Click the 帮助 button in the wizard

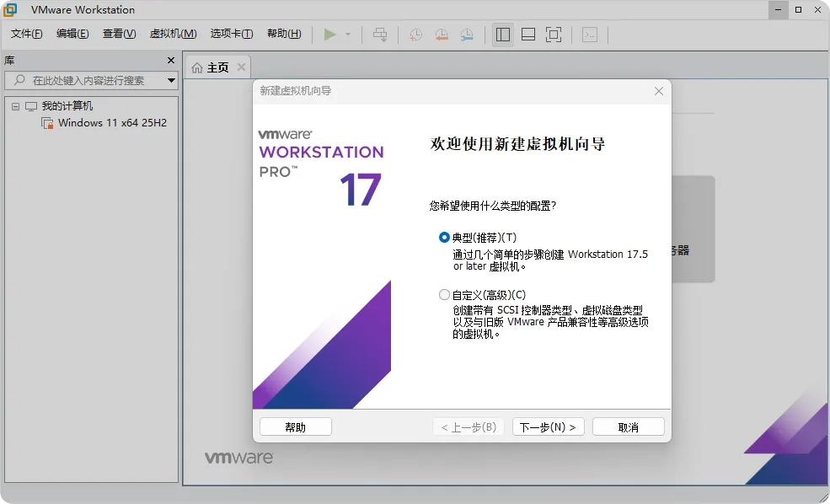296,426
